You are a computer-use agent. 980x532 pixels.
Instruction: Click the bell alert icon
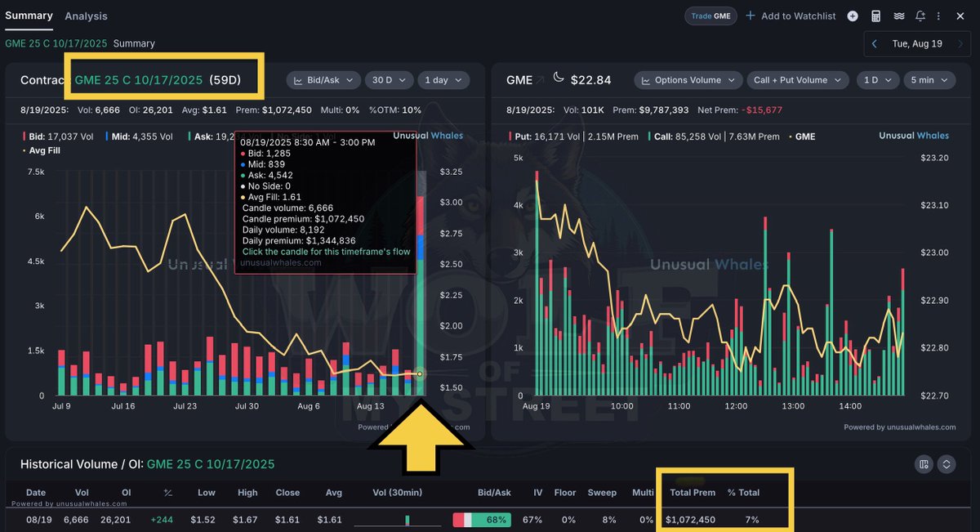tap(920, 16)
